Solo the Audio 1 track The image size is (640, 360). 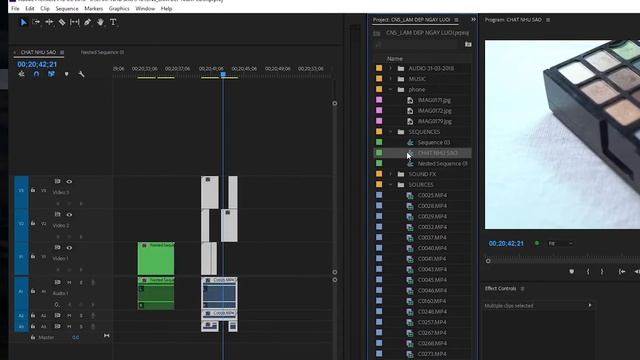81,282
